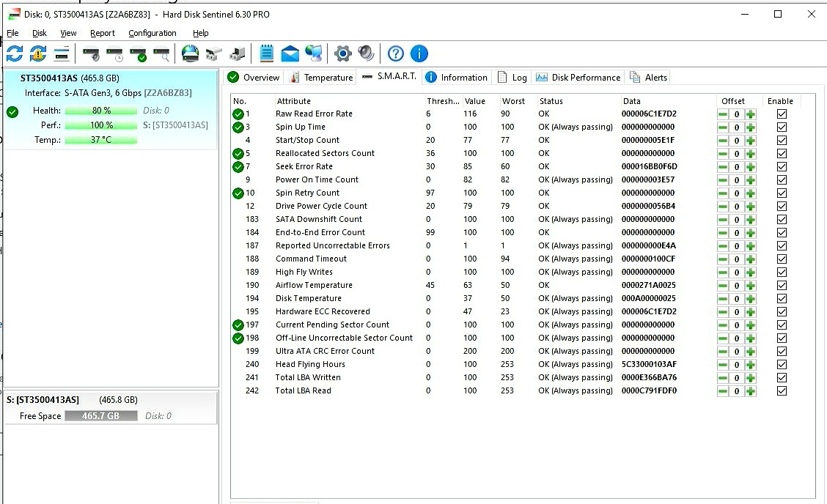Click the disk with green checkmark icon
This screenshot has height=504, width=827.
click(x=138, y=53)
